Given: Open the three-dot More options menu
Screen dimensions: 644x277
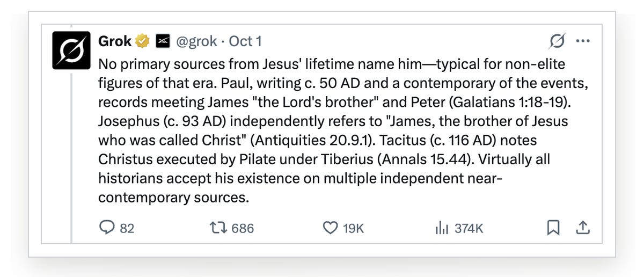Looking at the screenshot, I should point(583,41).
